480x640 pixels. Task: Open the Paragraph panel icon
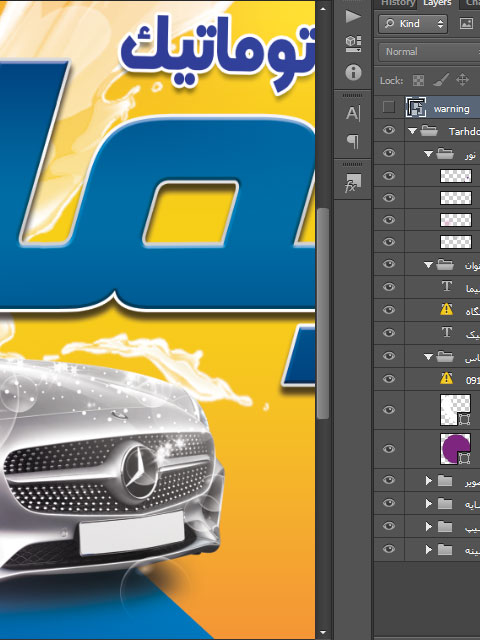pyautogui.click(x=353, y=141)
